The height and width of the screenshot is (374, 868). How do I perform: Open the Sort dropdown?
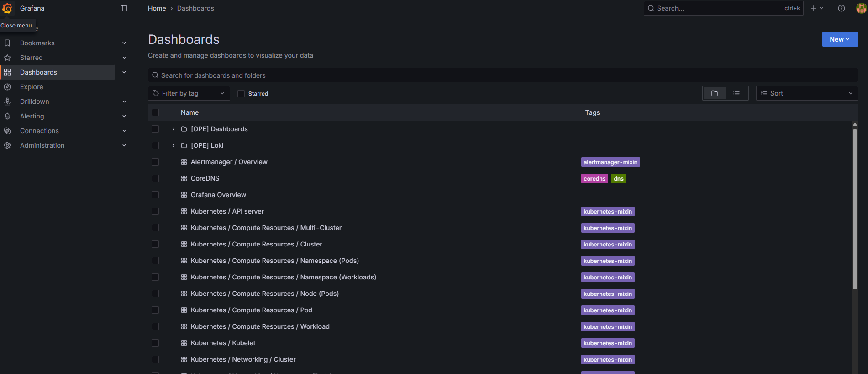(x=806, y=93)
